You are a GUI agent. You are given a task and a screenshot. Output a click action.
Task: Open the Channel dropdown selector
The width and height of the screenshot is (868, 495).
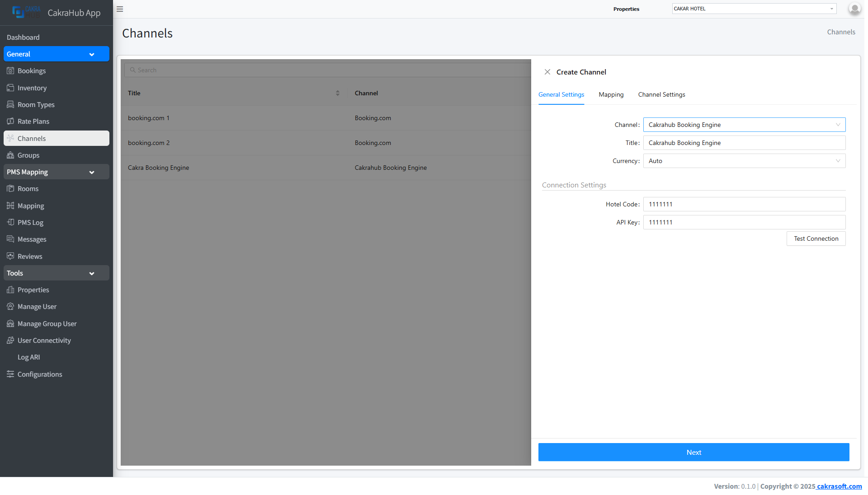(744, 125)
